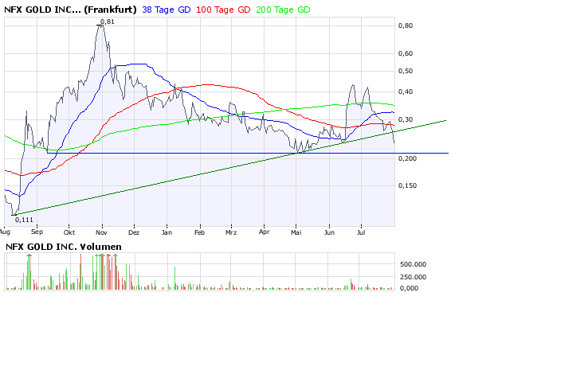Select the Jan marker on the time axis
This screenshot has height=378, width=588.
point(167,232)
